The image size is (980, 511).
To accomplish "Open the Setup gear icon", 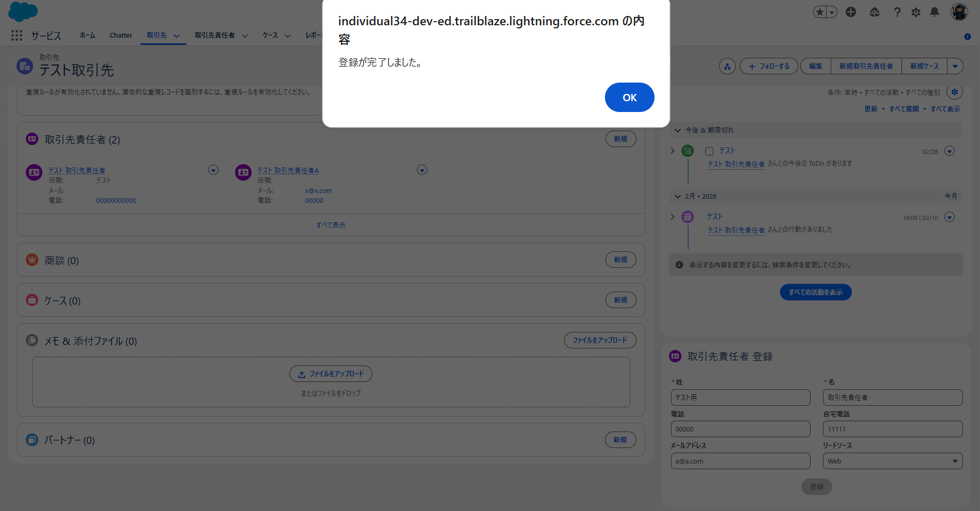I will pos(915,12).
